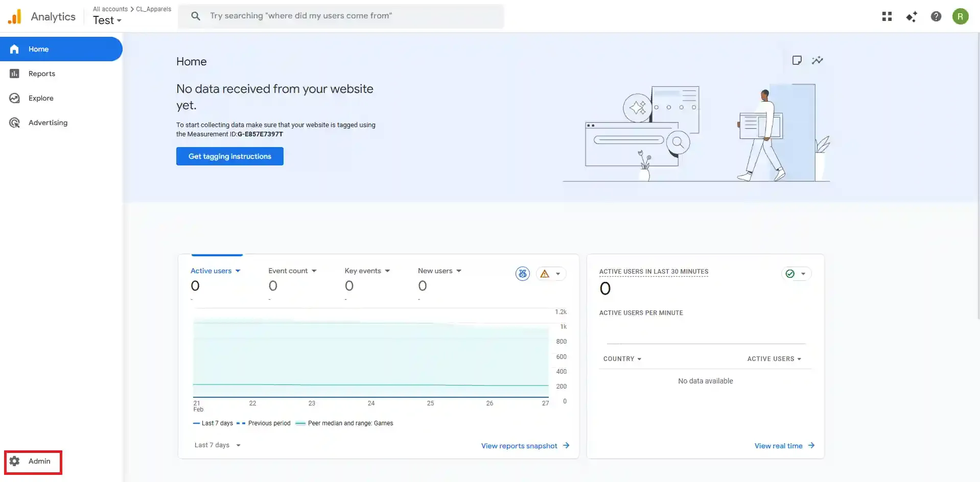
Task: Open Advertising in the left navigation
Action: (61, 123)
